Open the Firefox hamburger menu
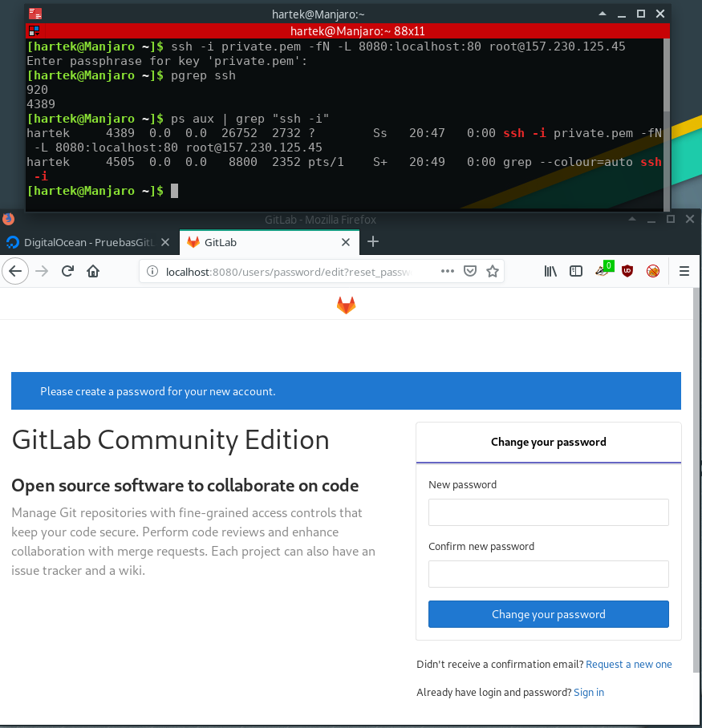Viewport: 702px width, 728px height. coord(684,271)
